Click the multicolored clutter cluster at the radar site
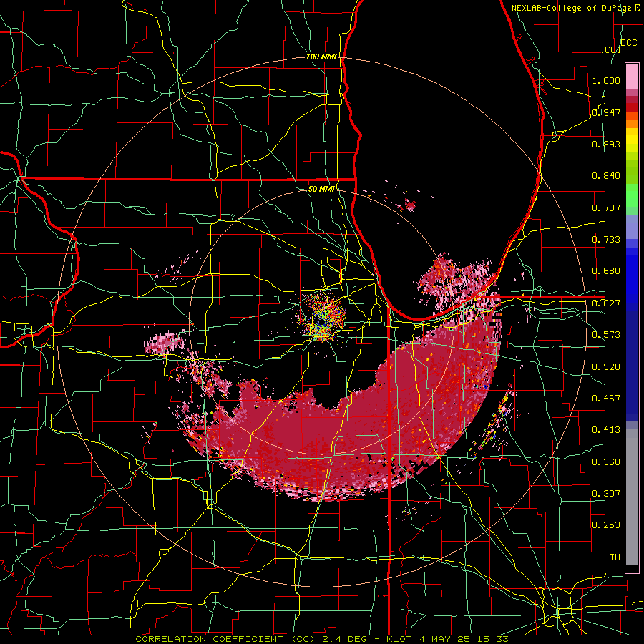Viewport: 644px width, 644px height. (x=323, y=316)
